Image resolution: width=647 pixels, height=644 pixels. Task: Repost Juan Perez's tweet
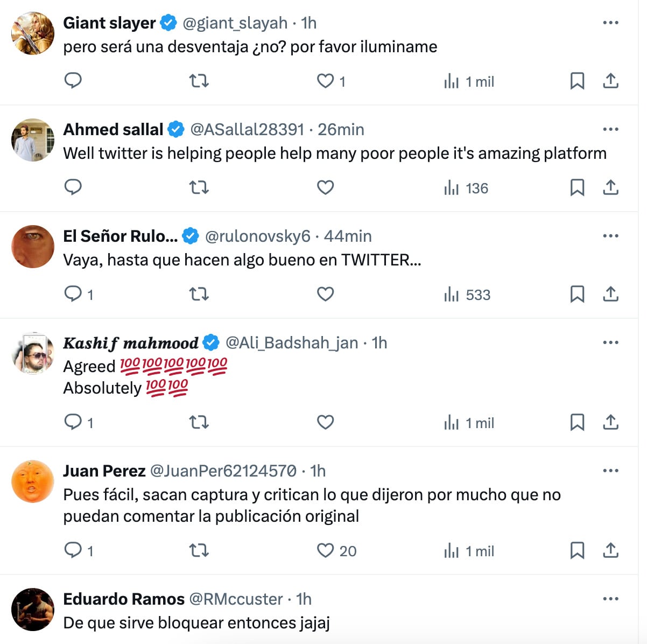pyautogui.click(x=199, y=550)
